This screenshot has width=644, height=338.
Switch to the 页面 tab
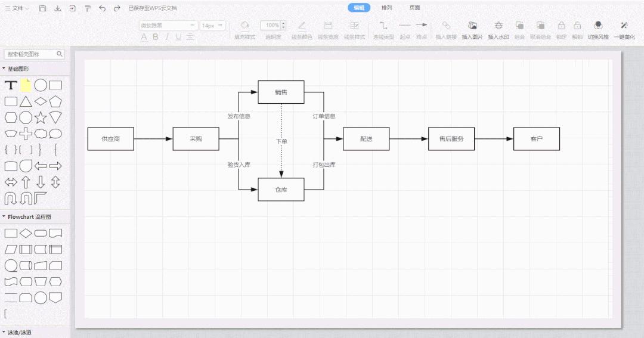pyautogui.click(x=414, y=7)
